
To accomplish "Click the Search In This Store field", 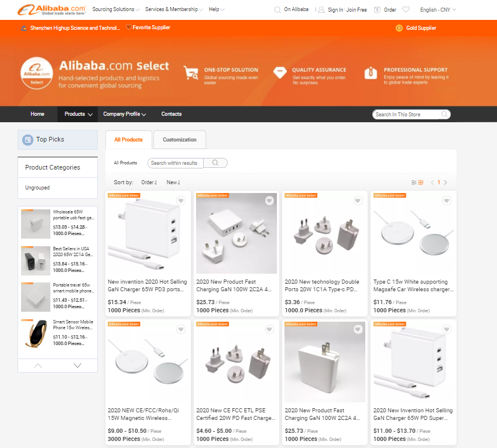I will coord(405,115).
